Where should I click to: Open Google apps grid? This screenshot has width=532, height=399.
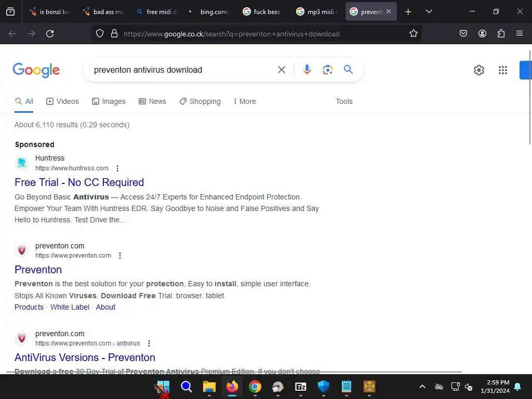point(503,70)
